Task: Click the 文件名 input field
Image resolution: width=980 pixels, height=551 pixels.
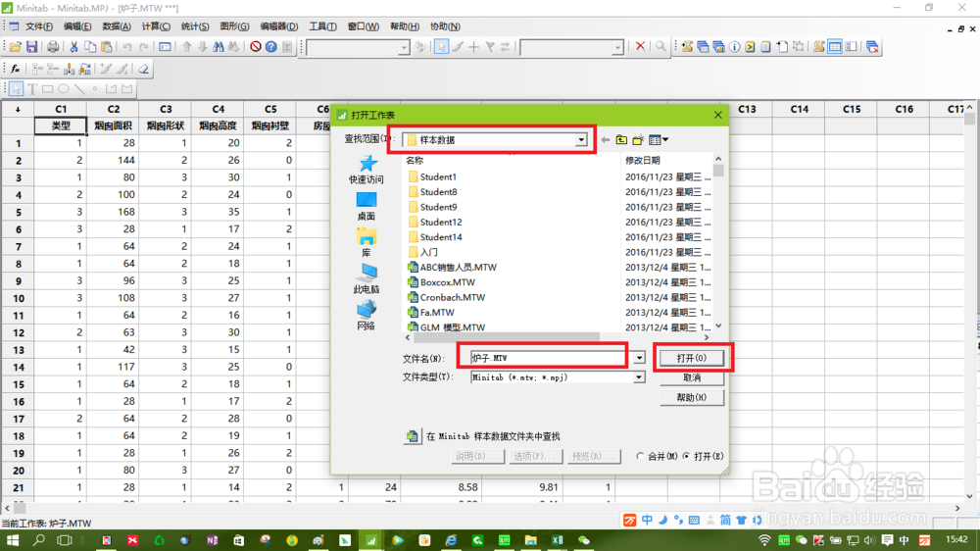Action: (552, 358)
